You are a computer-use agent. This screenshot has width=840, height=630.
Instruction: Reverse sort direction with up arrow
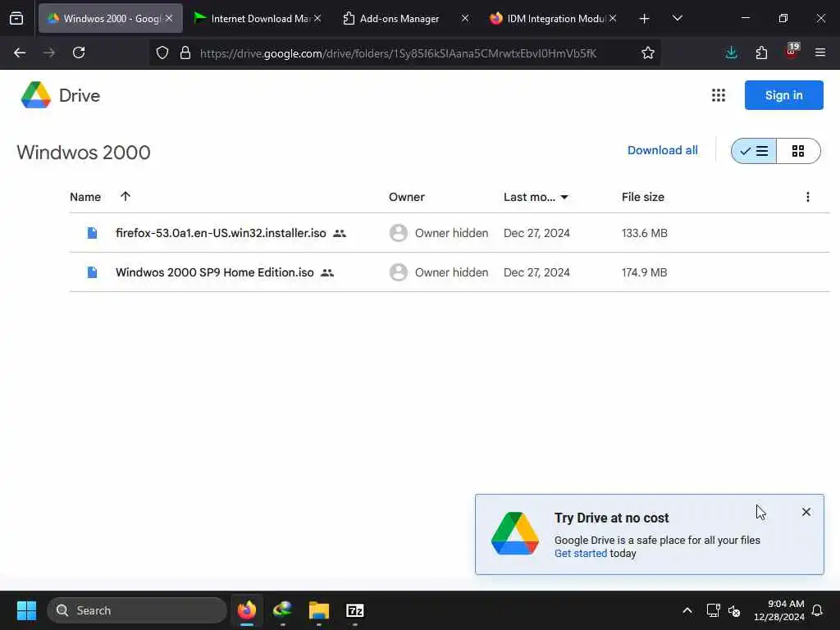(126, 196)
